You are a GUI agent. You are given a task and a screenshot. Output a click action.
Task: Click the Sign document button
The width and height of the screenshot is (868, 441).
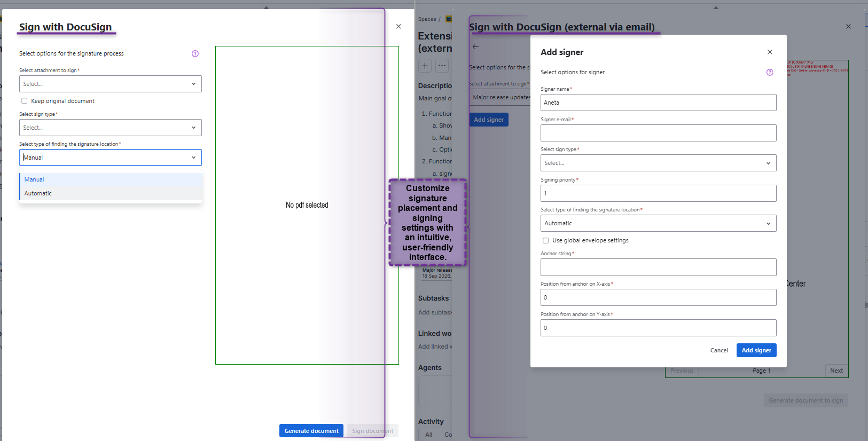[x=372, y=431]
